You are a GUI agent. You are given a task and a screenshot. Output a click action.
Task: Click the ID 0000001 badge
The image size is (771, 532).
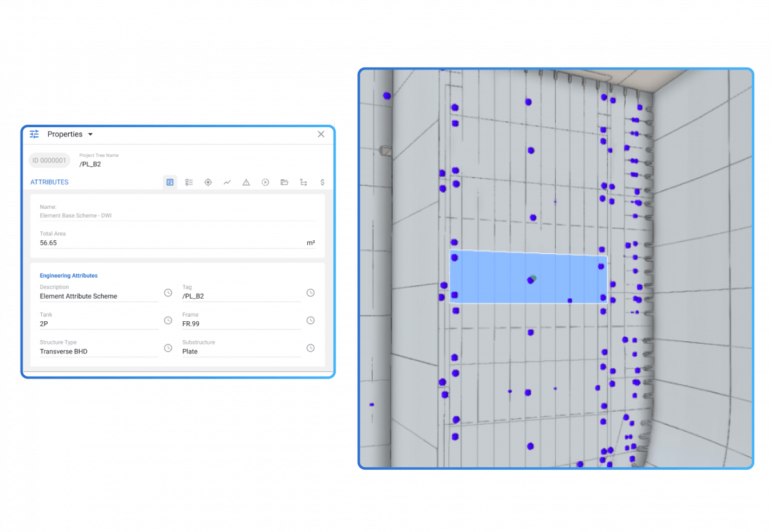tap(49, 160)
